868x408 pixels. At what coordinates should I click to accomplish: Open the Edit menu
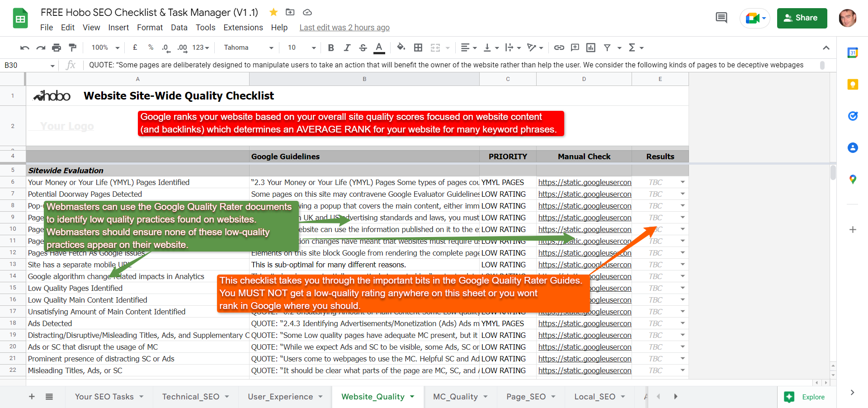tap(68, 28)
